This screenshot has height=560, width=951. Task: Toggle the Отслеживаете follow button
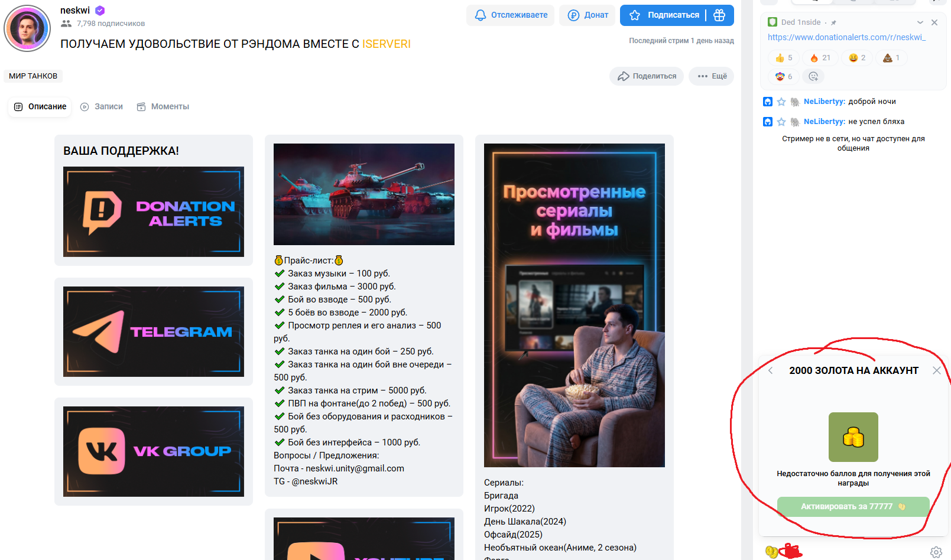point(511,15)
